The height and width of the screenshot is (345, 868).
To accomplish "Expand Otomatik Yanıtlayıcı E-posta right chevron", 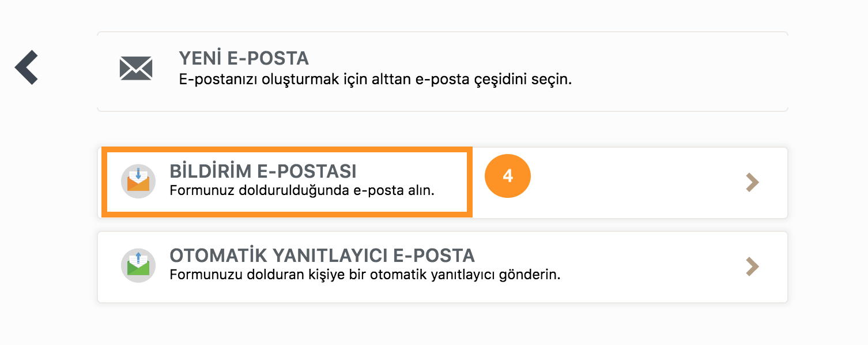I will point(752,267).
